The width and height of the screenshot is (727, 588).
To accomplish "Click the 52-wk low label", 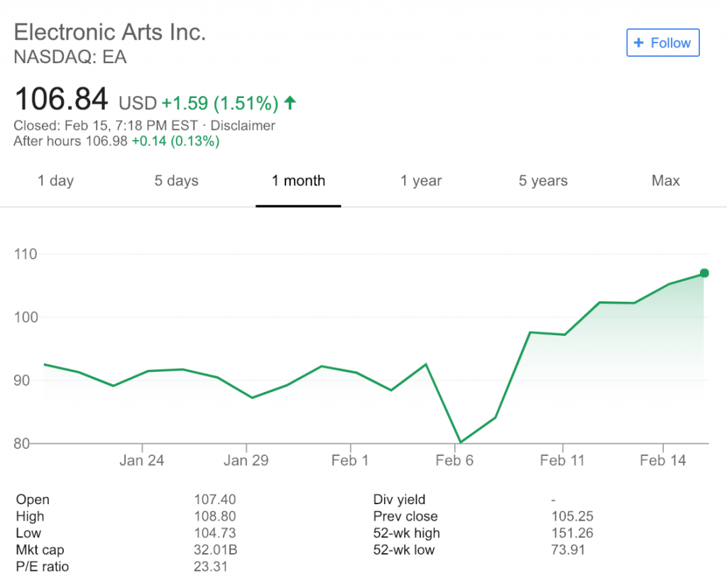I will click(x=404, y=550).
